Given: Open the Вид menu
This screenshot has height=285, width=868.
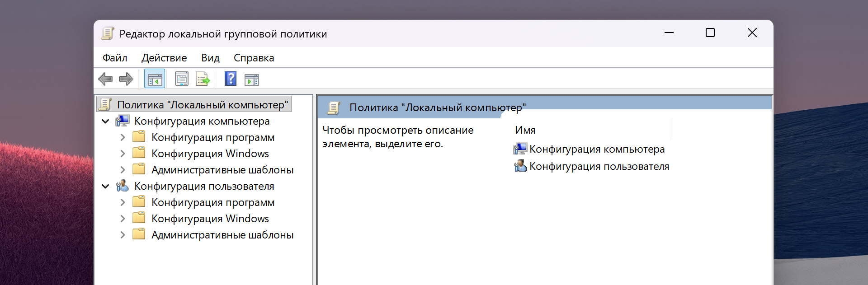Looking at the screenshot, I should pos(210,58).
